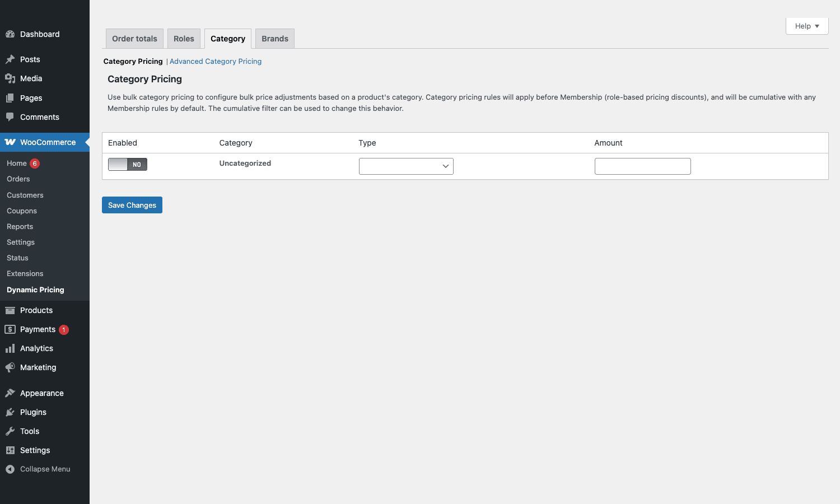840x504 pixels.
Task: Click the Payments dollar icon
Action: [x=10, y=329]
